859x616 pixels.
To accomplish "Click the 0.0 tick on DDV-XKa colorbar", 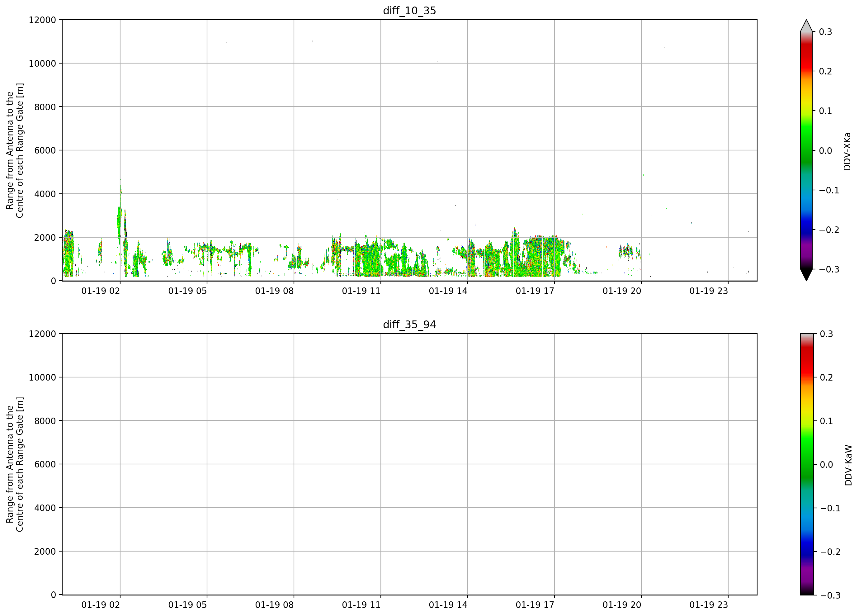I will [x=826, y=151].
